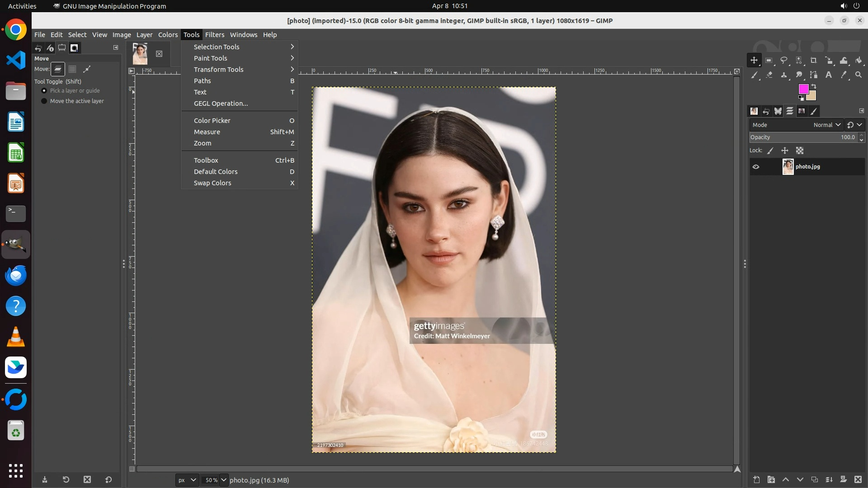Choose the Eraser tool

pyautogui.click(x=769, y=75)
